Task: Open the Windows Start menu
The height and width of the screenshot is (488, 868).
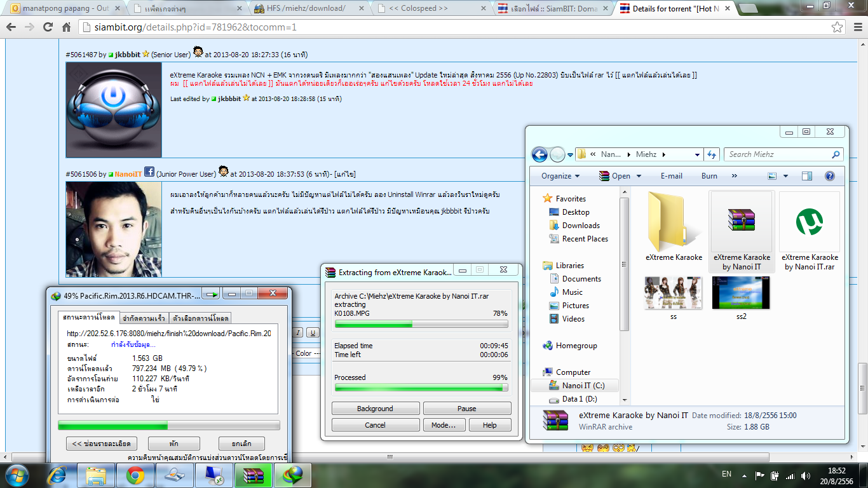Action: click(x=17, y=475)
